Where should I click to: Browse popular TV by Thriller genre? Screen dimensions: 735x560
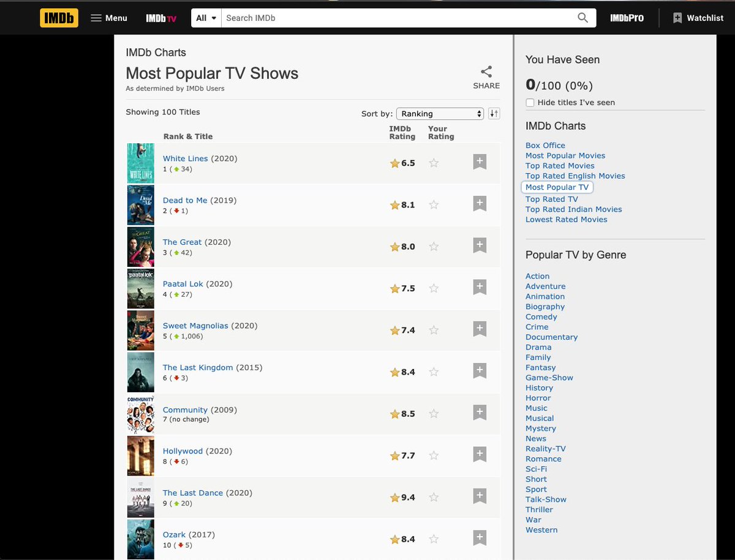[x=539, y=509]
